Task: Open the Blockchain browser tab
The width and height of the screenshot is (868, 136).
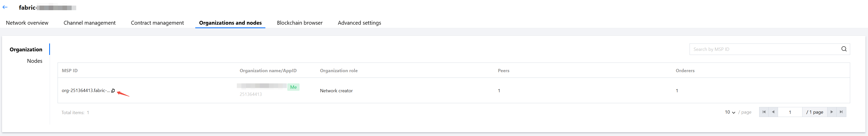Action: (x=300, y=23)
